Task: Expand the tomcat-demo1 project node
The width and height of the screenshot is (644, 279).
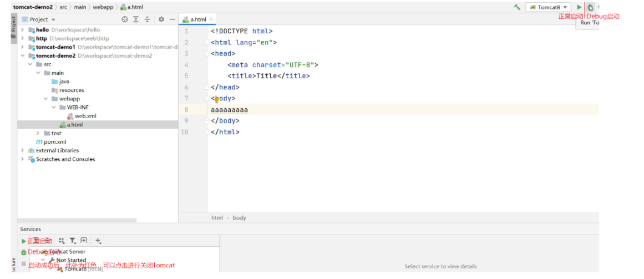Action: (x=23, y=47)
